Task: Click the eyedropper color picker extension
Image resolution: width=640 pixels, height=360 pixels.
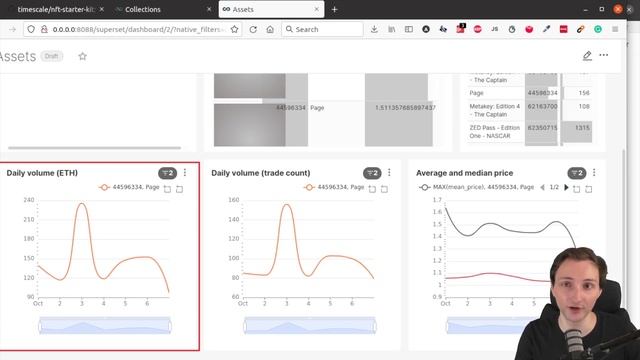Action: (546, 29)
